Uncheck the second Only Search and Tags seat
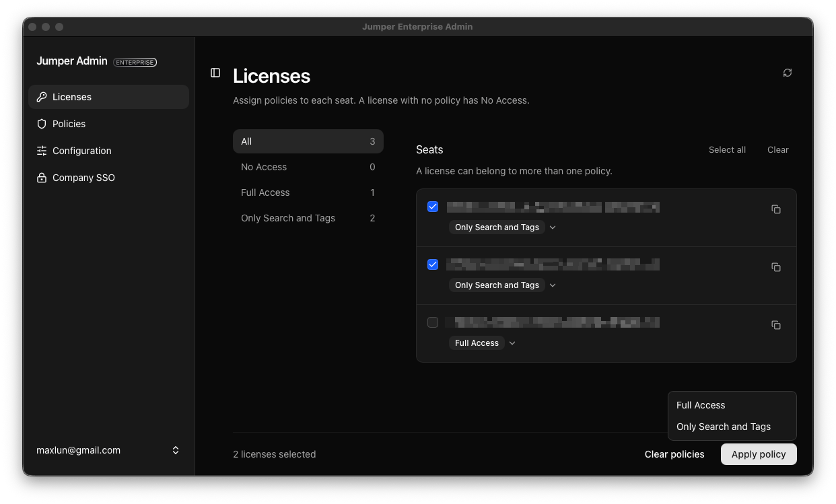The height and width of the screenshot is (504, 836). (x=433, y=264)
